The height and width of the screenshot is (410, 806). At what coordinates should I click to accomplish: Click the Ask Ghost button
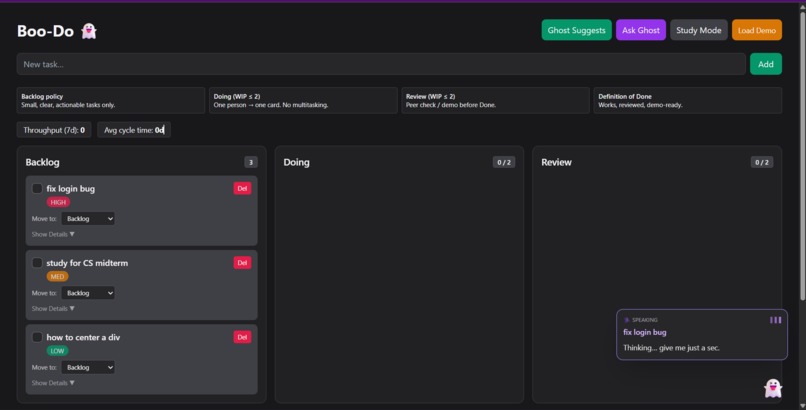pyautogui.click(x=640, y=30)
